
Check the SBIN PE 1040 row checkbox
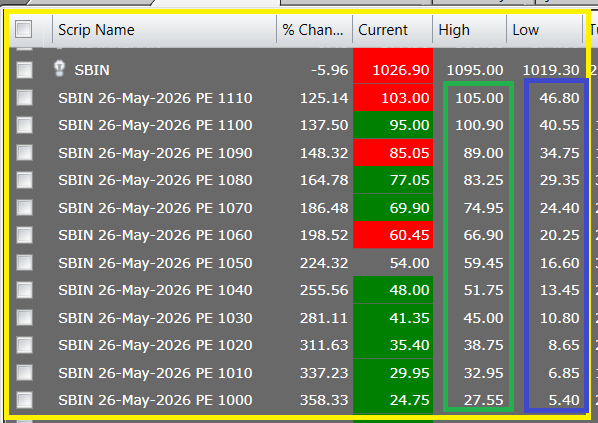[x=24, y=290]
